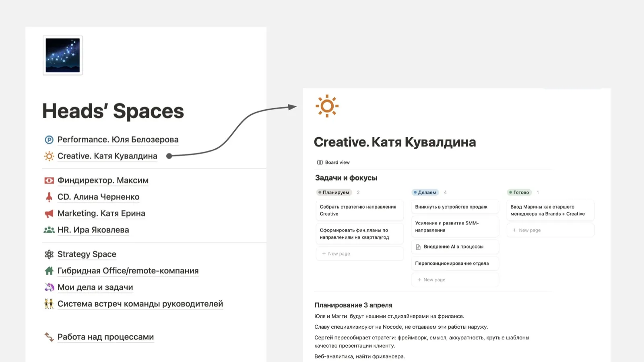Viewport: 644px width, 362px height.
Task: Open Marketing. Катя Ерина page
Action: pos(101,214)
